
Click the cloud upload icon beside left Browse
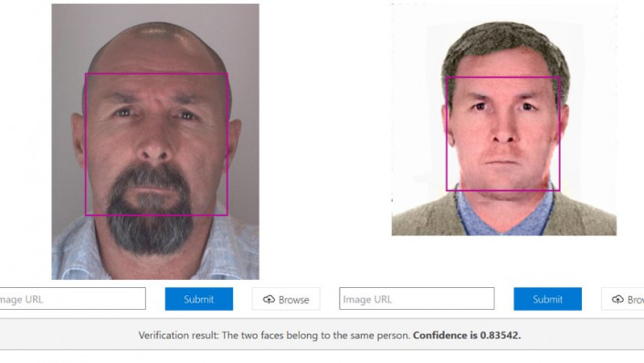269,299
